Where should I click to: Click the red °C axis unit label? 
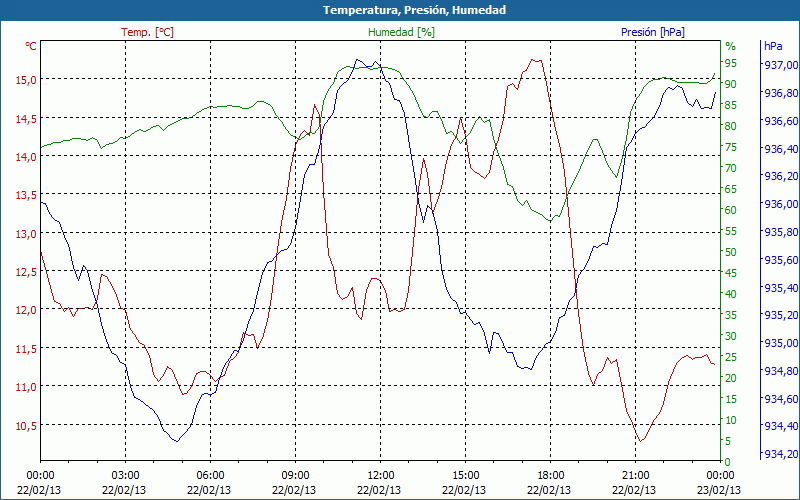click(x=31, y=46)
